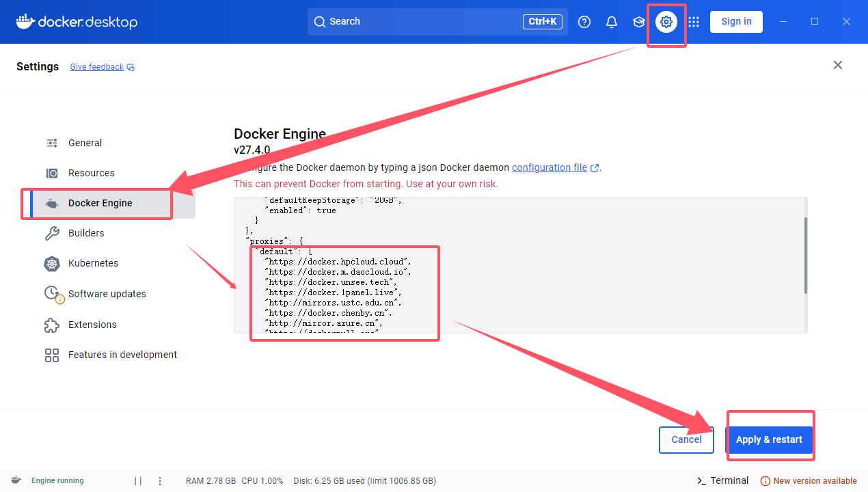The image size is (868, 492).
Task: Select Docker Engine in the sidebar
Action: click(x=113, y=203)
